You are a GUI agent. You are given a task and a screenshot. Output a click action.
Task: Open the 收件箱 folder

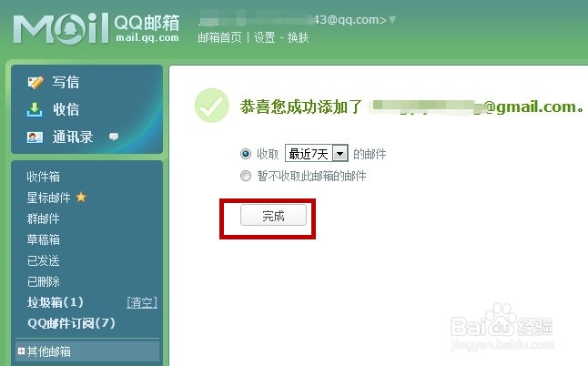pyautogui.click(x=43, y=177)
